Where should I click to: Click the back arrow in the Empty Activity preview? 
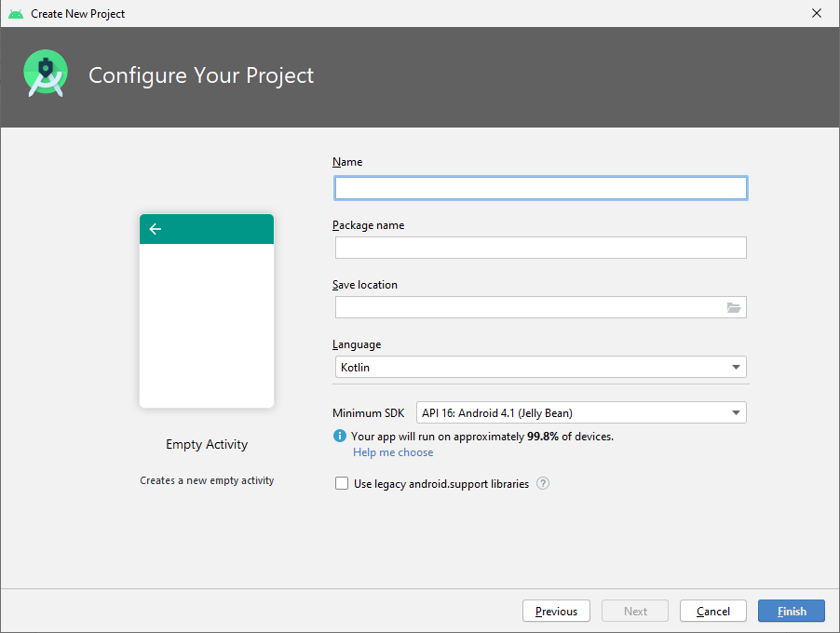pos(155,228)
